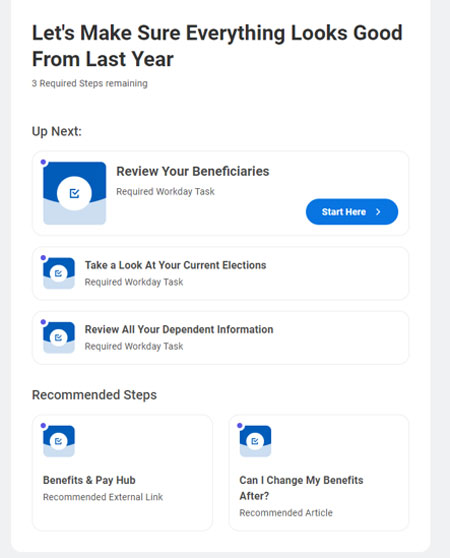The width and height of the screenshot is (450, 558).
Task: Click the 3 Required Steps remaining text
Action: point(90,83)
